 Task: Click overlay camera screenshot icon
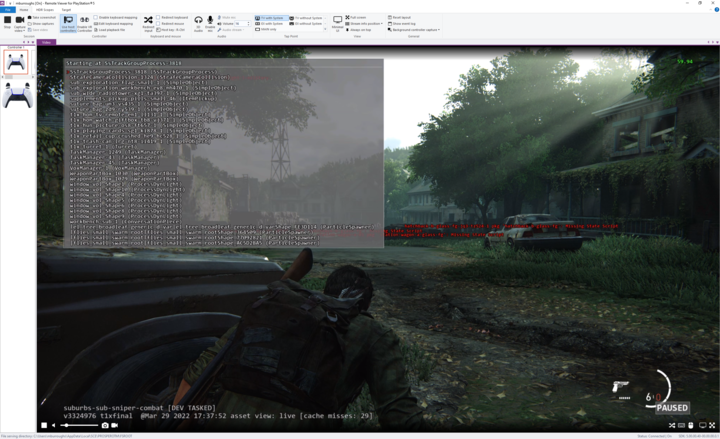point(105,425)
